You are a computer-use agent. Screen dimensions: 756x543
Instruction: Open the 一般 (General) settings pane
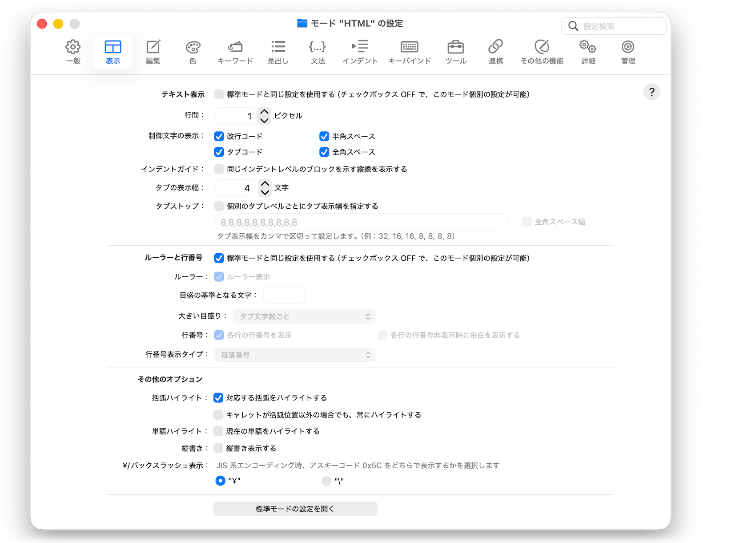pyautogui.click(x=73, y=52)
